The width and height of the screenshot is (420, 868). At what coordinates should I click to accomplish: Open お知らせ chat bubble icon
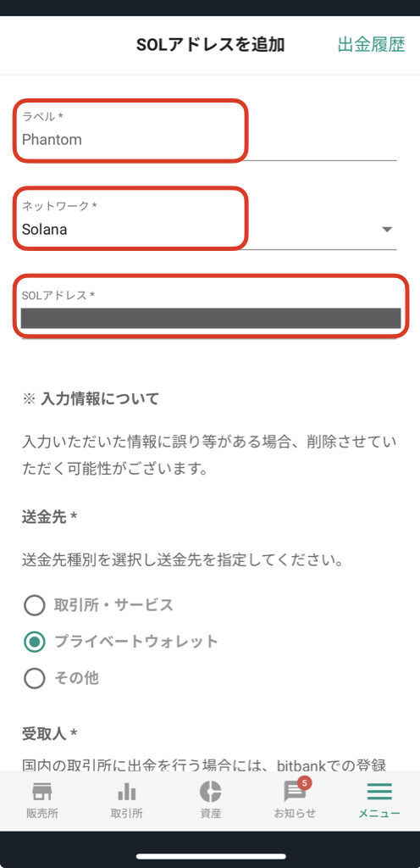[295, 793]
